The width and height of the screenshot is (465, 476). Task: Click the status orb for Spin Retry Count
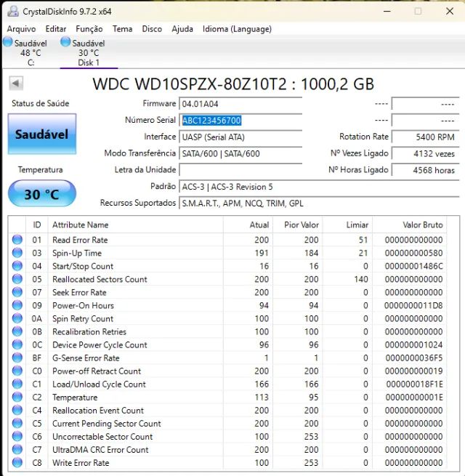tap(17, 318)
